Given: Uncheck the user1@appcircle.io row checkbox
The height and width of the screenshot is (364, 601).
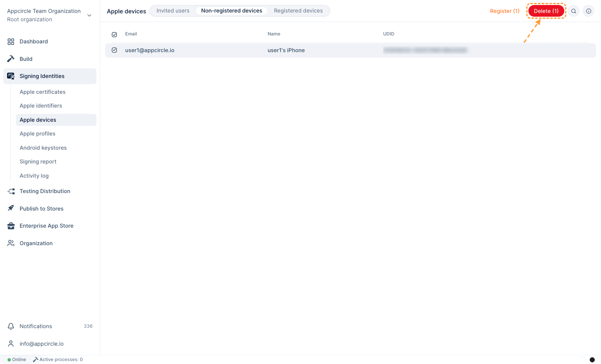Looking at the screenshot, I should 114,50.
